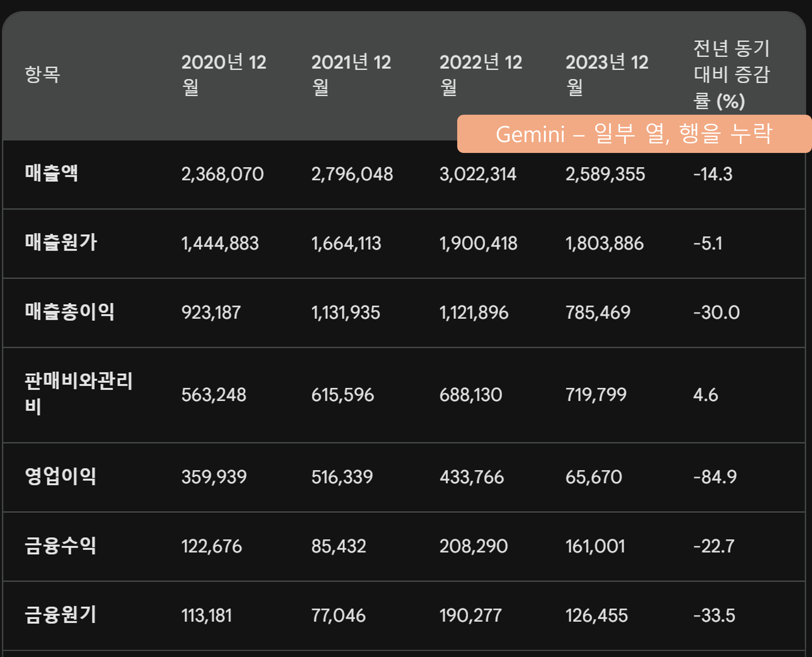This screenshot has height=657, width=812.
Task: Click the 3,022,314 value in 매출액 row
Action: pos(478,174)
